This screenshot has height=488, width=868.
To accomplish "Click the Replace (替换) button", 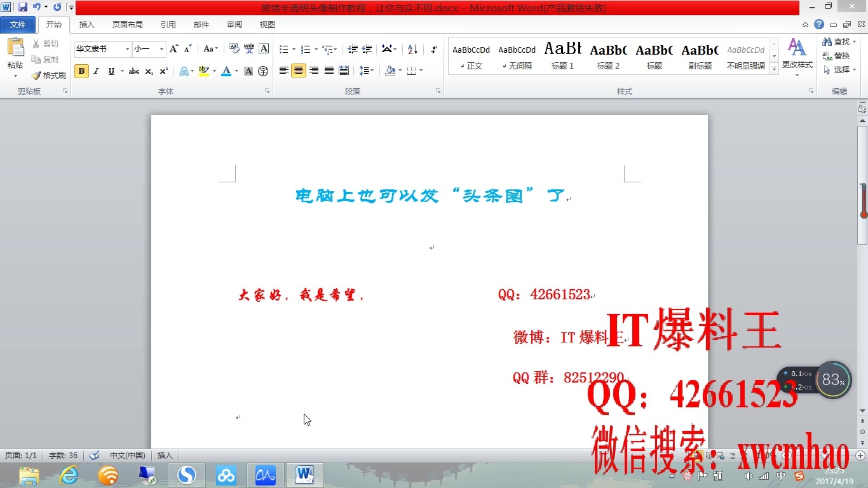I will pyautogui.click(x=836, y=55).
